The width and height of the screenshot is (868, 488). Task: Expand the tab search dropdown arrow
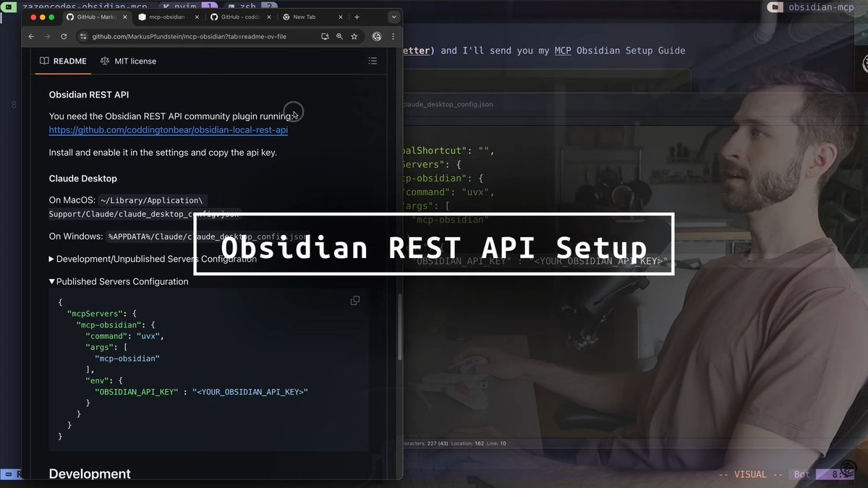click(x=393, y=17)
